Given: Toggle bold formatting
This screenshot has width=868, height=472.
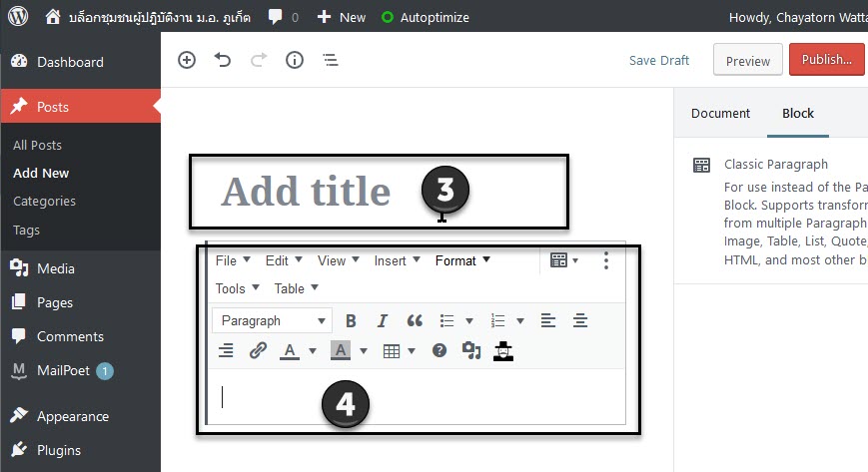Looking at the screenshot, I should [x=351, y=321].
